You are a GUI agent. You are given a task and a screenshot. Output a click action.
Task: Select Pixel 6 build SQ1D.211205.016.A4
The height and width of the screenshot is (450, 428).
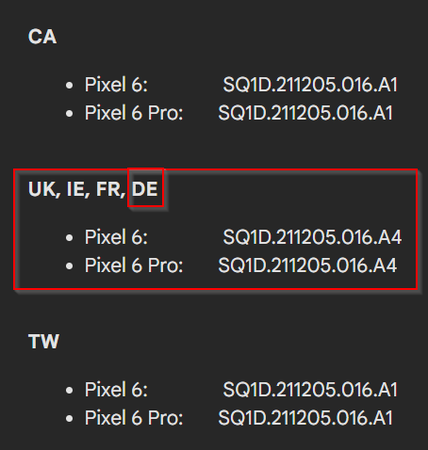[312, 237]
